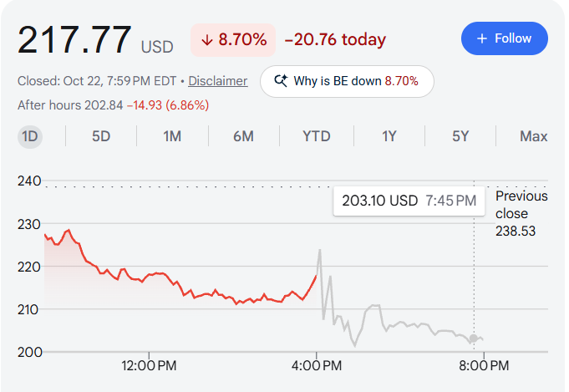The width and height of the screenshot is (569, 392).
Task: Click the 12:00 PM axis label
Action: coord(149,365)
